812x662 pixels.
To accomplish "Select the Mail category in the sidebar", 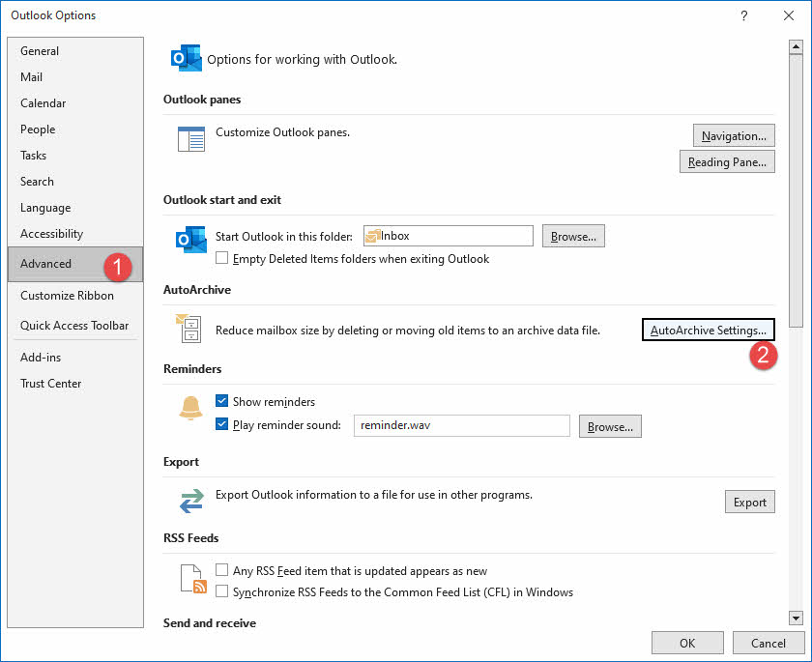I will [31, 76].
